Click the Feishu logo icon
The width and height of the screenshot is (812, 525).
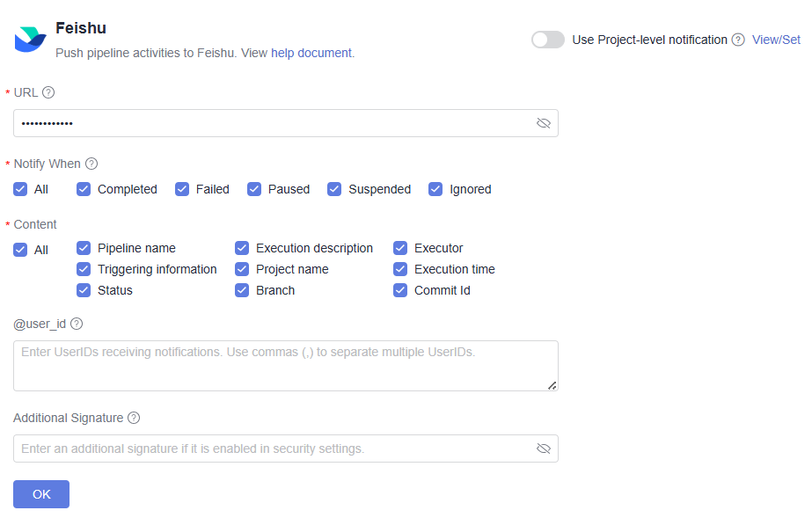tap(30, 40)
